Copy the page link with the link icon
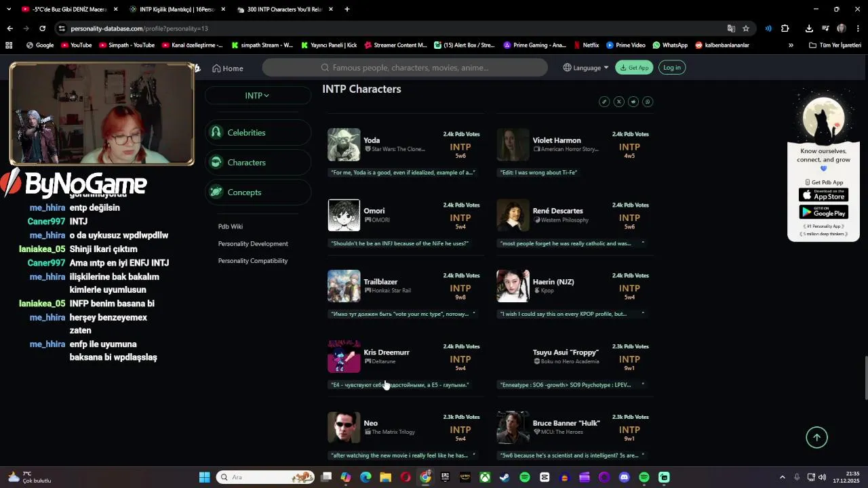This screenshot has height=488, width=868. coord(604,102)
